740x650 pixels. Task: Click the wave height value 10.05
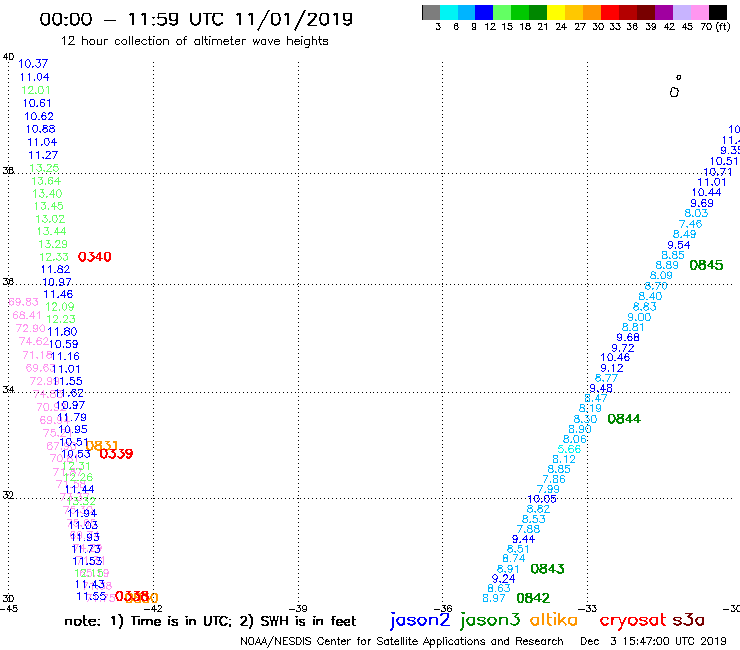tap(542, 499)
